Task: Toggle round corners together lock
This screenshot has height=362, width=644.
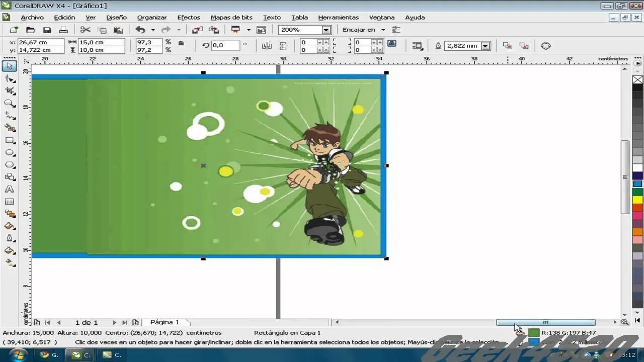Action: pyautogui.click(x=392, y=44)
